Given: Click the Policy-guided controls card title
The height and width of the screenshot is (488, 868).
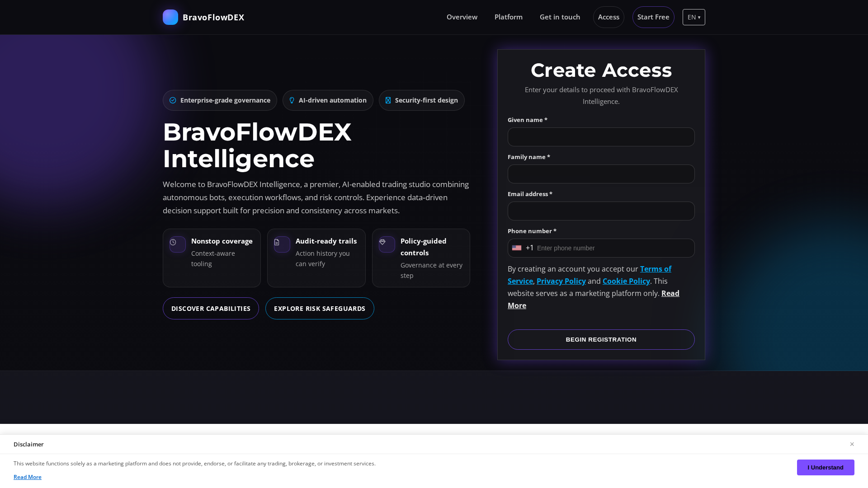Looking at the screenshot, I should 424,247.
